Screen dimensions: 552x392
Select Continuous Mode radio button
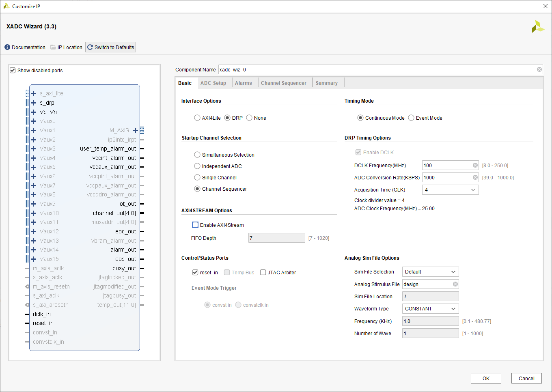tap(360, 118)
